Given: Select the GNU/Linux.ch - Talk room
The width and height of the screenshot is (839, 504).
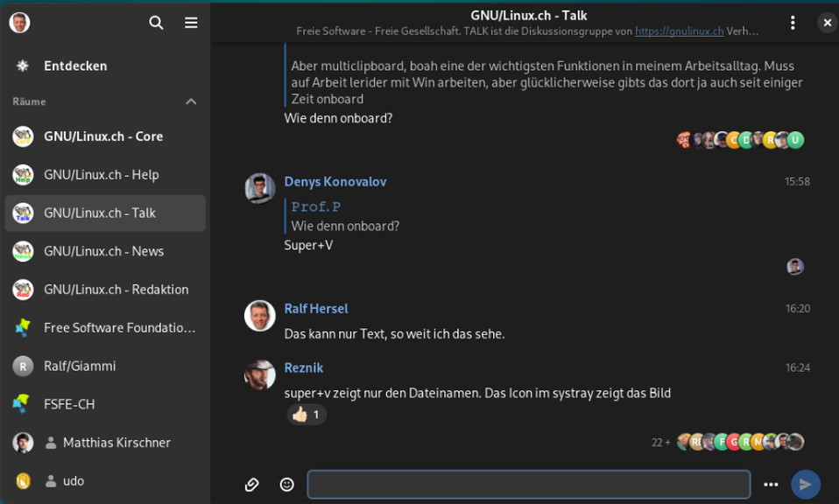Looking at the screenshot, I should (x=105, y=213).
